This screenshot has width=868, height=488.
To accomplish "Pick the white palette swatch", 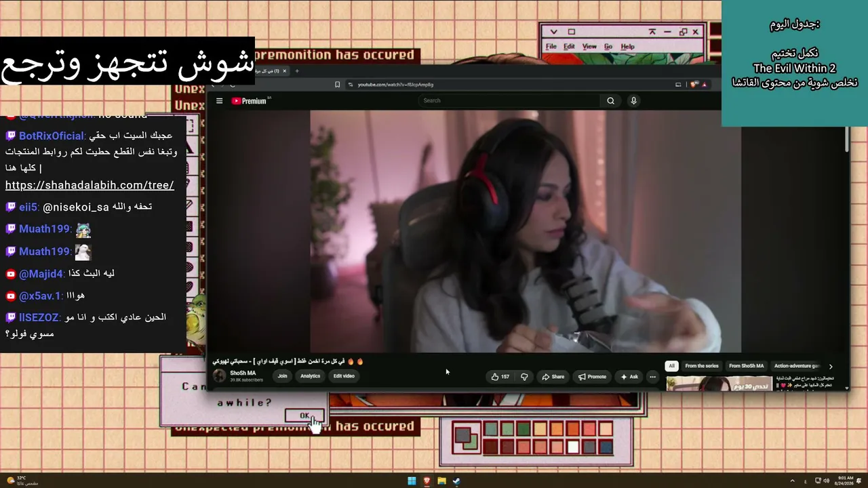I will (x=573, y=447).
